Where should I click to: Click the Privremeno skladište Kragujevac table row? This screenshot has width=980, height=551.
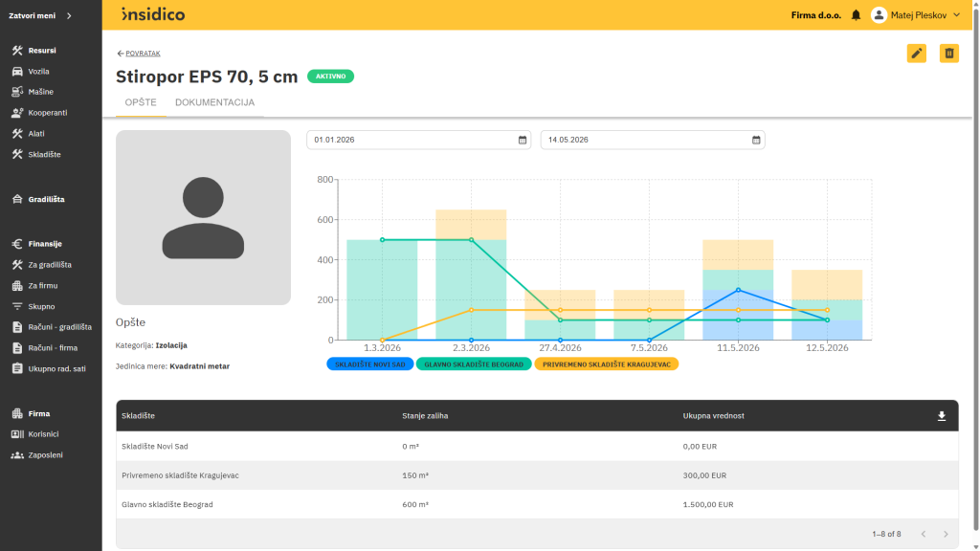point(537,475)
